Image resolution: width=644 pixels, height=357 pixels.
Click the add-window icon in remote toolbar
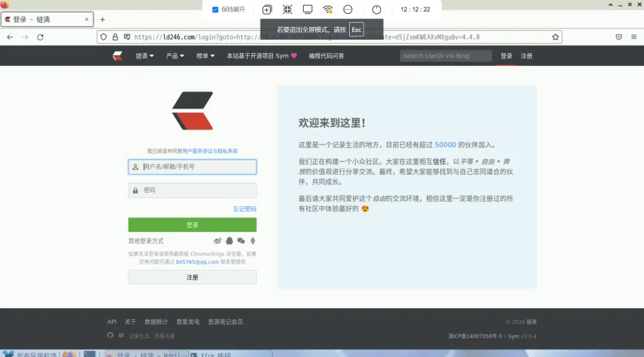tap(267, 10)
